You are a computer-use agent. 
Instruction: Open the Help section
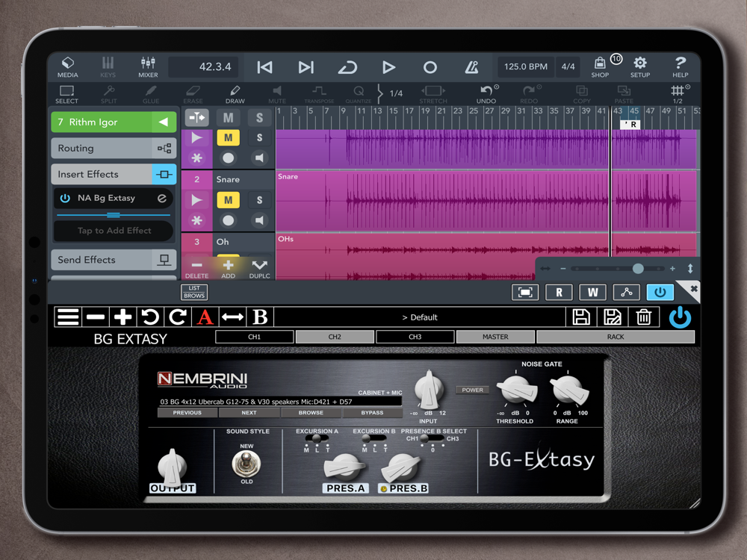(x=681, y=67)
